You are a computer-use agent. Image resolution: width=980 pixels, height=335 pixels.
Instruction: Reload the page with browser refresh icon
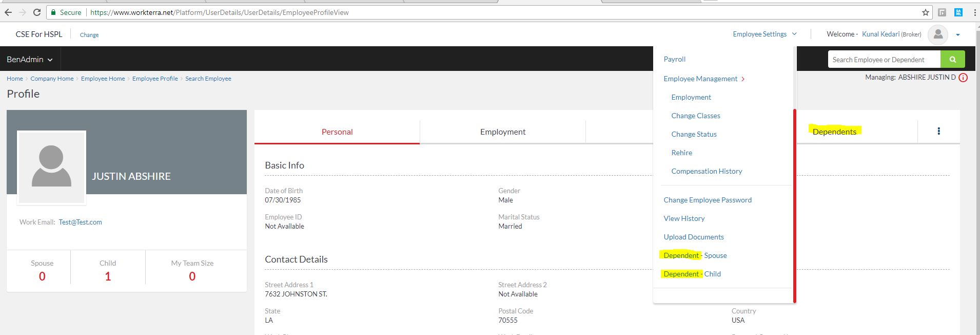tap(36, 12)
